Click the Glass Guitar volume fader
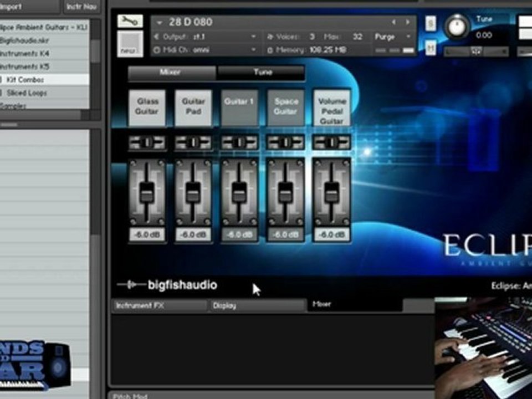Image resolution: width=532 pixels, height=399 pixels. [147, 192]
